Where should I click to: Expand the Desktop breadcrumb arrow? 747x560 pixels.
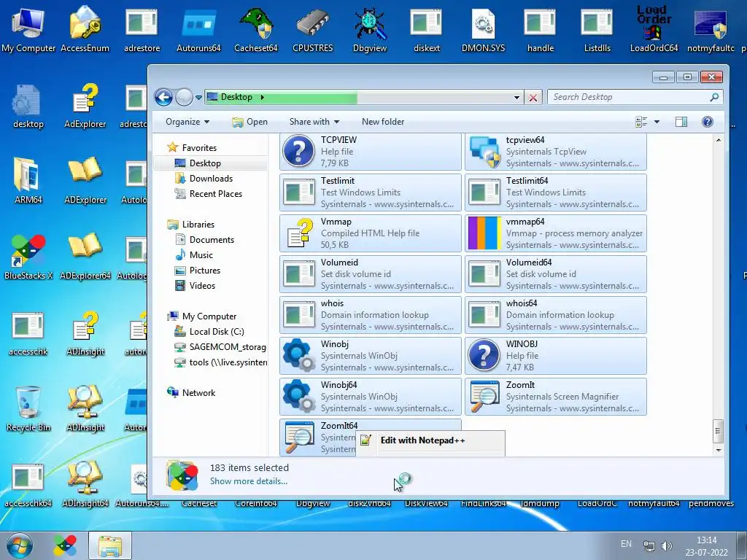coord(262,97)
